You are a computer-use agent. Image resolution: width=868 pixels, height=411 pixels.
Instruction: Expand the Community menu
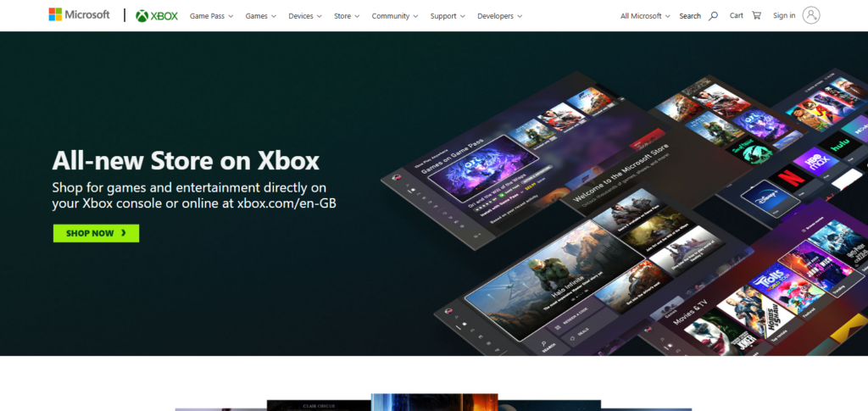point(395,16)
